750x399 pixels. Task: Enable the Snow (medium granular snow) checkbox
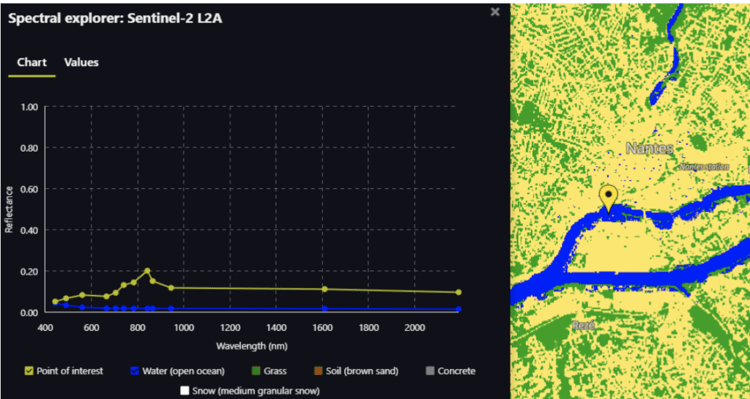(x=185, y=390)
